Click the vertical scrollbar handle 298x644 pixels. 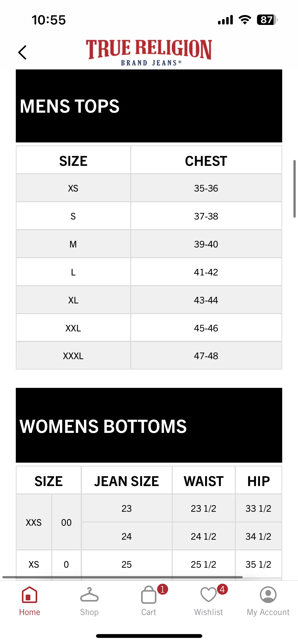pyautogui.click(x=294, y=189)
